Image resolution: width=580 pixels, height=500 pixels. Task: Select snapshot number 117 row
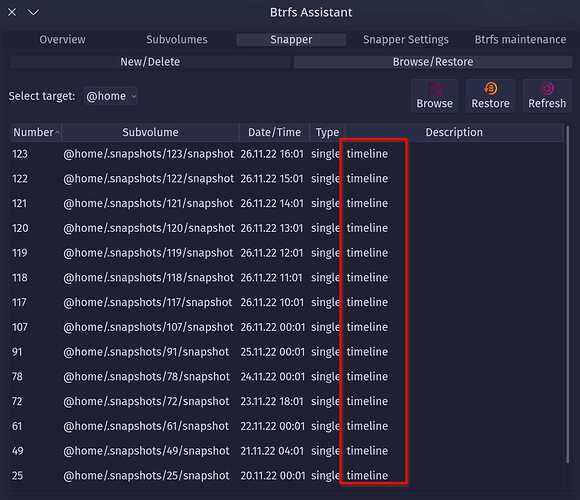(287, 303)
